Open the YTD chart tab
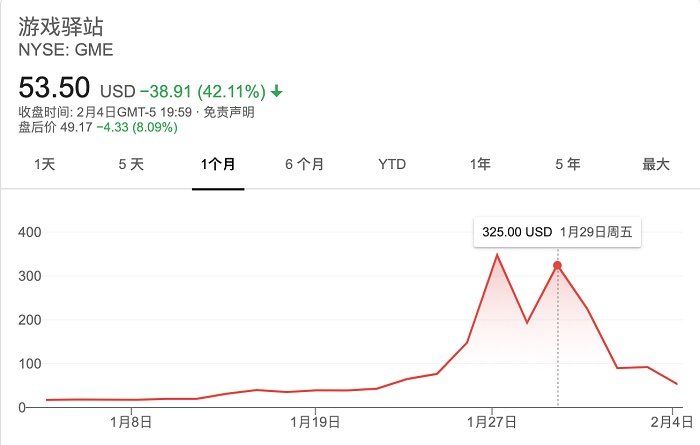 click(392, 165)
